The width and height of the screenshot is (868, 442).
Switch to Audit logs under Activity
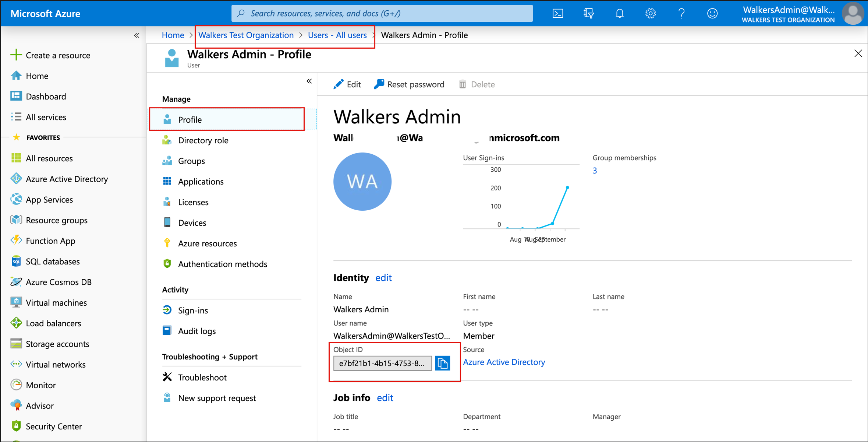(x=197, y=331)
